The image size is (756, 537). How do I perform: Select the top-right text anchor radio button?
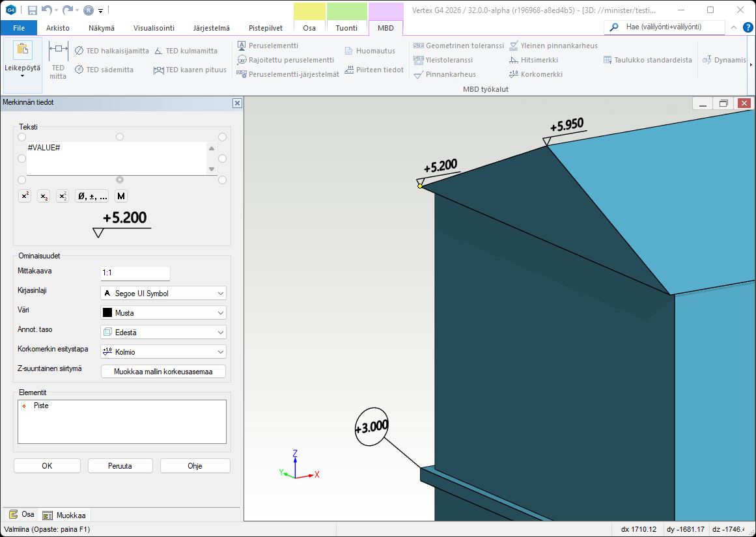tap(222, 137)
